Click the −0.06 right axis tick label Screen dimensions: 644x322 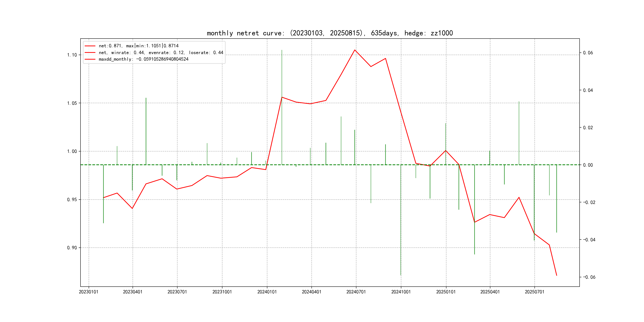pyautogui.click(x=589, y=277)
